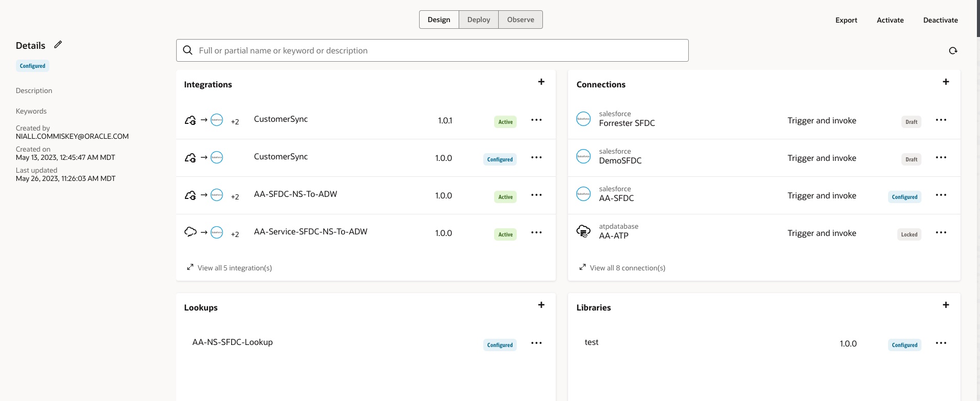Open the AA-NS-SFDC-Lookup lookup
This screenshot has height=401, width=980.
click(x=233, y=342)
